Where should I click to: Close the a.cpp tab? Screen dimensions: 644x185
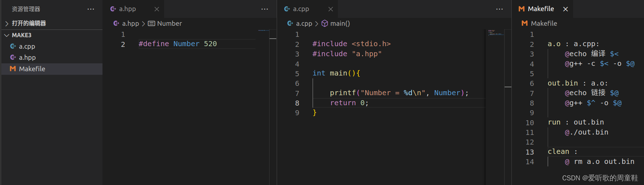[x=330, y=9]
